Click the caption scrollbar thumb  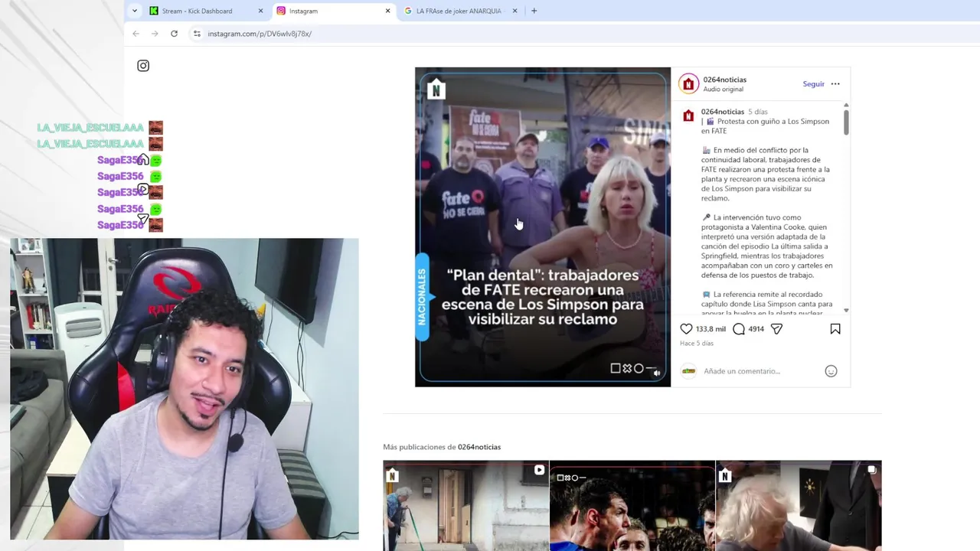(846, 122)
